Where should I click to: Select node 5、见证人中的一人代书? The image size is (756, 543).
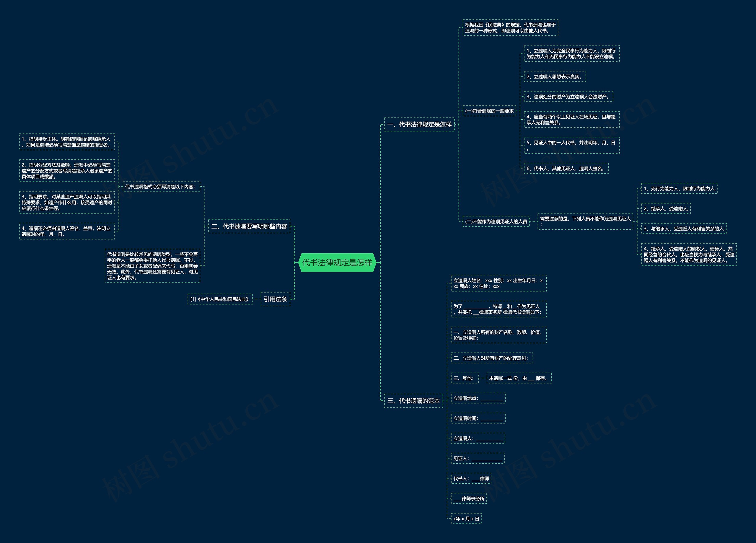(x=572, y=145)
